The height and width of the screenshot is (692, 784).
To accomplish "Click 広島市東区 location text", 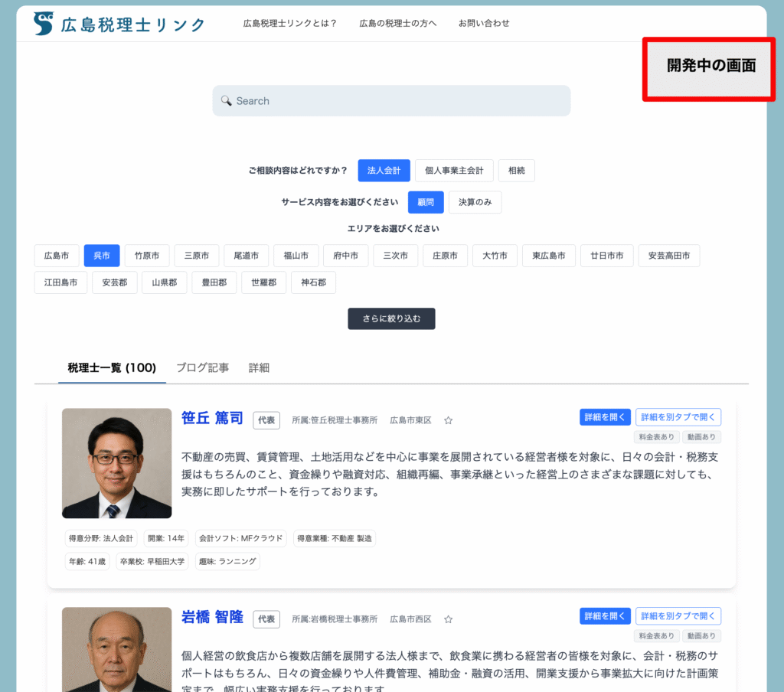I will 410,420.
